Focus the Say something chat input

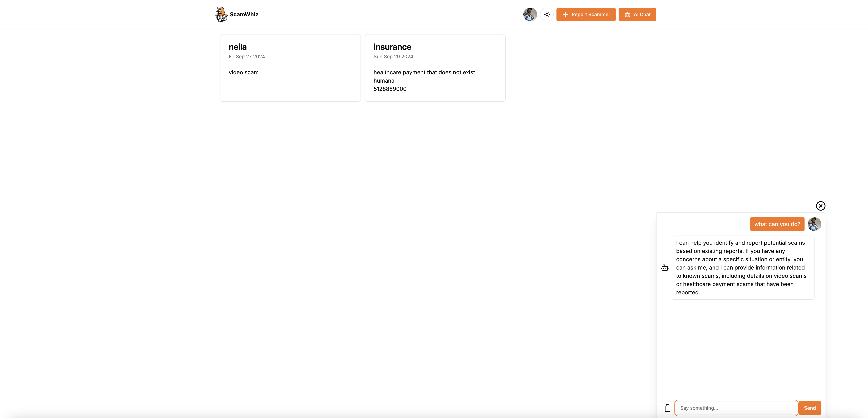(736, 408)
